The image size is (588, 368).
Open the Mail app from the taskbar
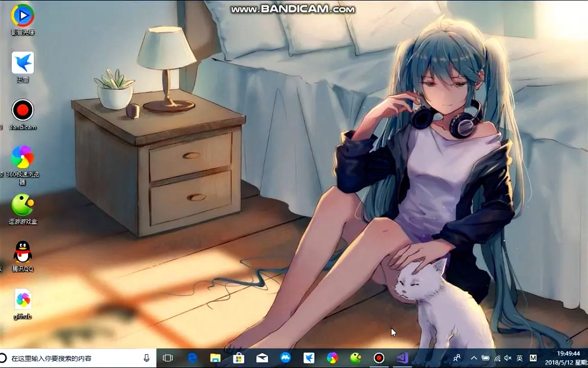[x=262, y=358]
